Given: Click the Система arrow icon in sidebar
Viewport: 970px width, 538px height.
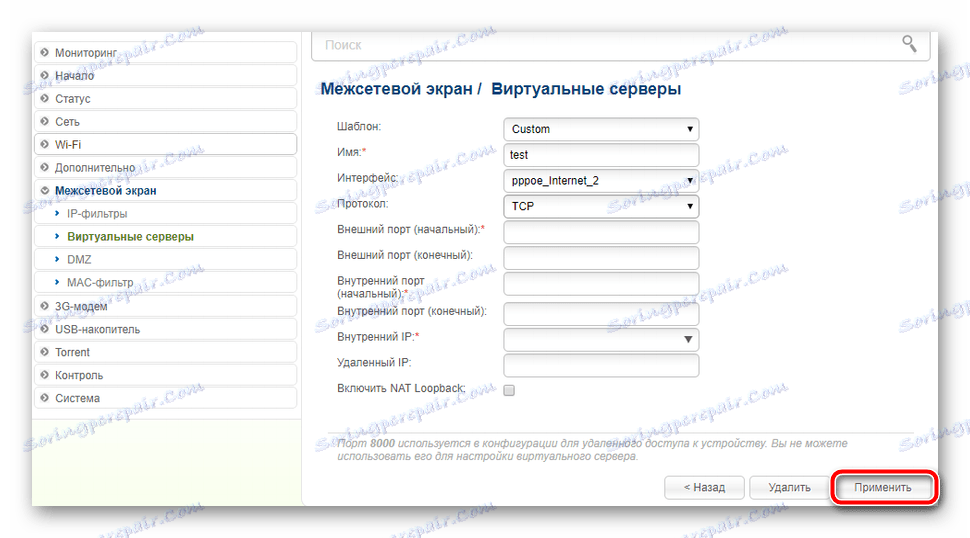Looking at the screenshot, I should (x=45, y=398).
